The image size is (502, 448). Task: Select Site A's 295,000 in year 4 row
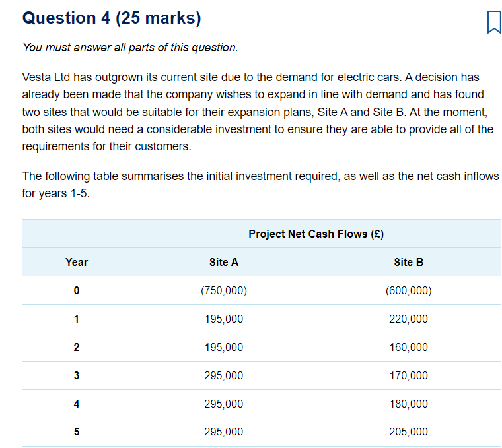pos(224,404)
